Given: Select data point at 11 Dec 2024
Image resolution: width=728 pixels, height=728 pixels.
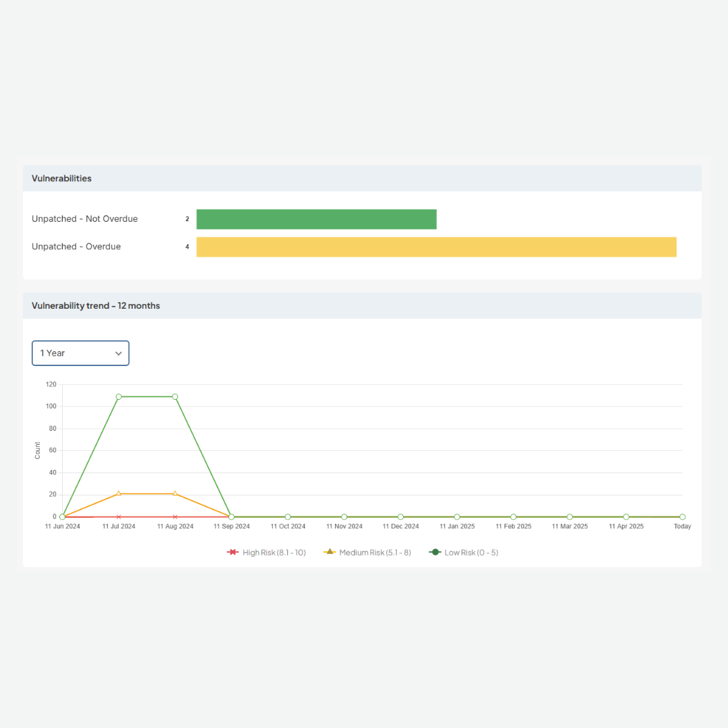Looking at the screenshot, I should coord(400,517).
